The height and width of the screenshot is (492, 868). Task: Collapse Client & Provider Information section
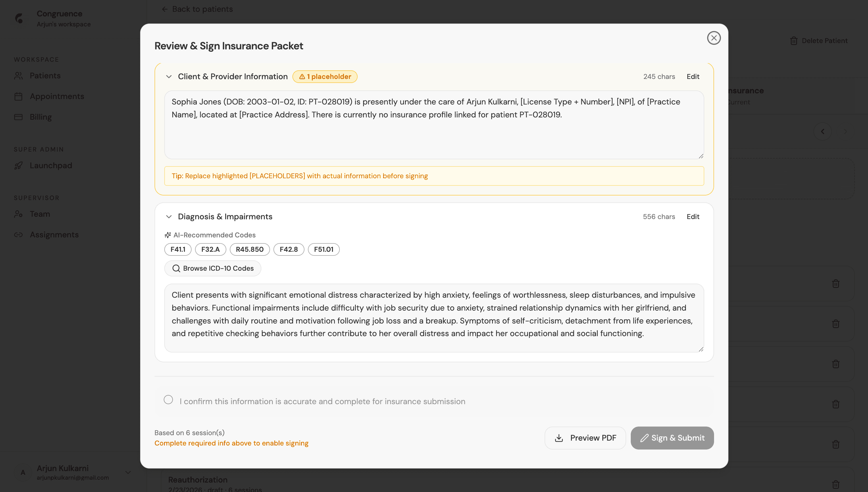point(169,77)
